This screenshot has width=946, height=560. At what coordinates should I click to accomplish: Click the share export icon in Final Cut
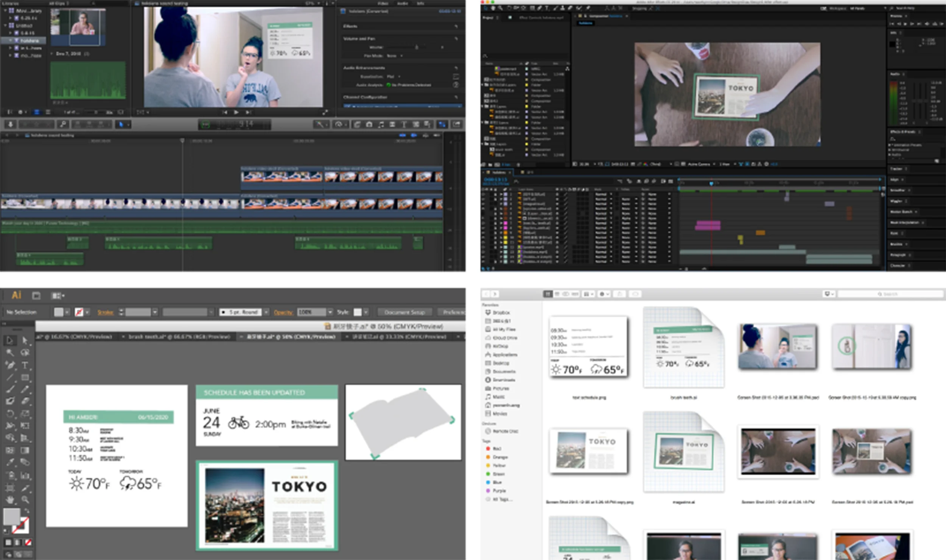point(456,124)
